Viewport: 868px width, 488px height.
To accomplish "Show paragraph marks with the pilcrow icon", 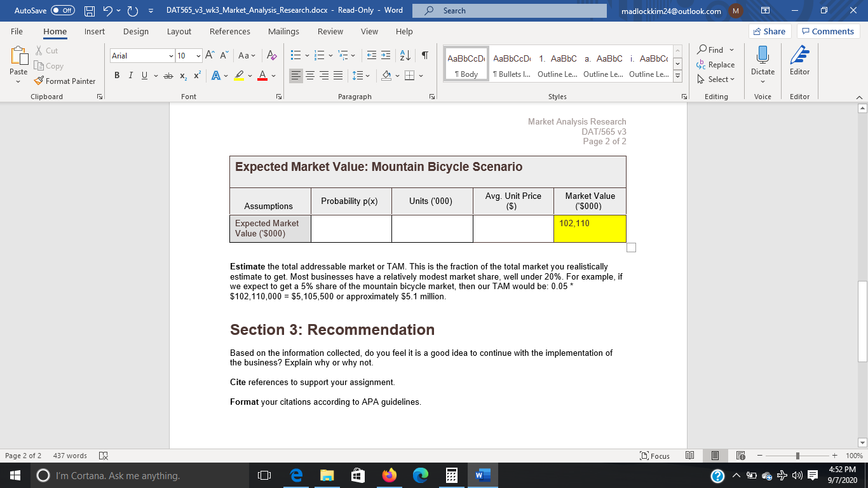I will point(424,56).
